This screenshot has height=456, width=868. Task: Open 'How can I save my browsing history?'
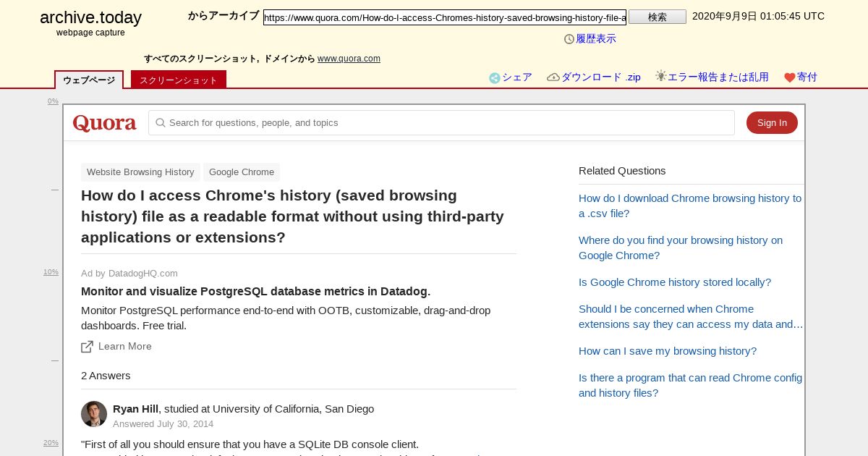[x=668, y=351]
